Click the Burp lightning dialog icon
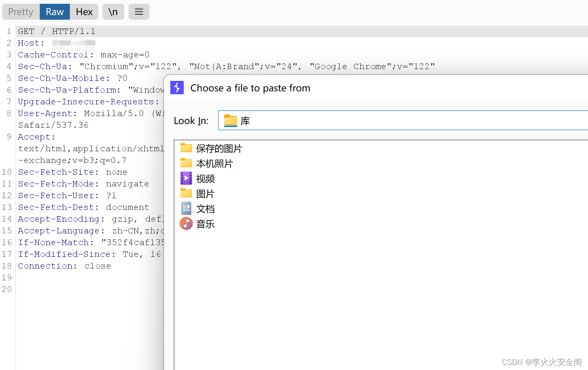 [x=177, y=88]
